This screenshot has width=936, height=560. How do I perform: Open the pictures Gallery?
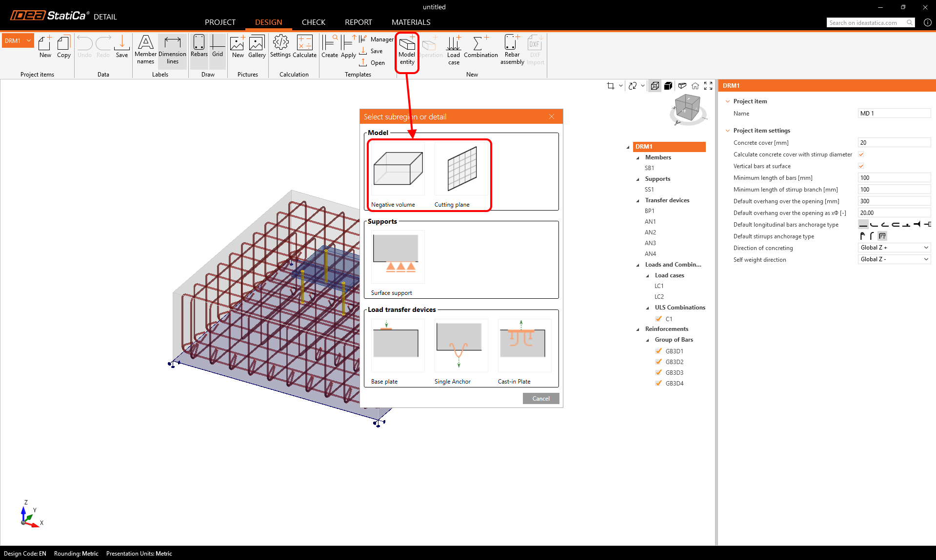click(x=257, y=46)
